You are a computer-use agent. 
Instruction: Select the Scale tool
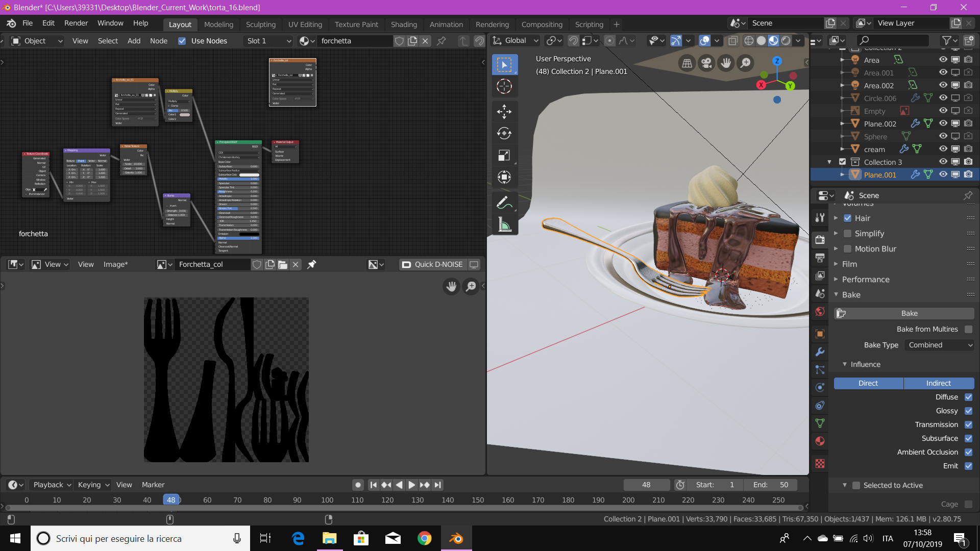[x=504, y=155]
